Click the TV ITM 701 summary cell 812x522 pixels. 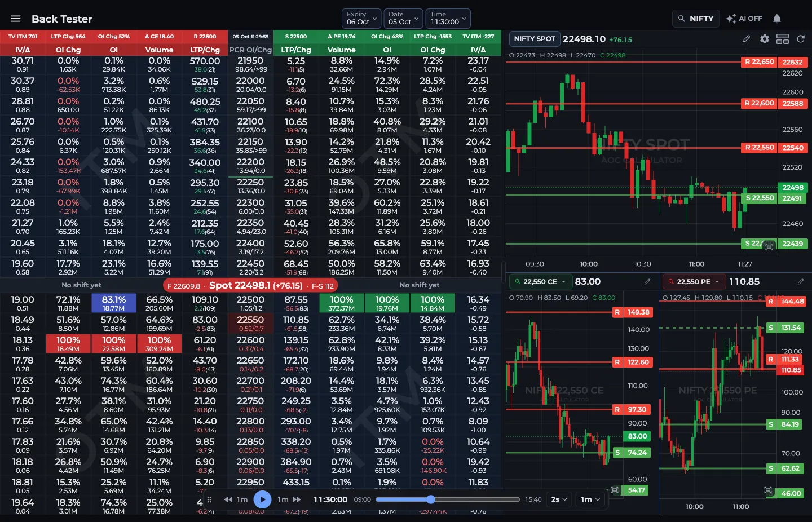click(23, 37)
